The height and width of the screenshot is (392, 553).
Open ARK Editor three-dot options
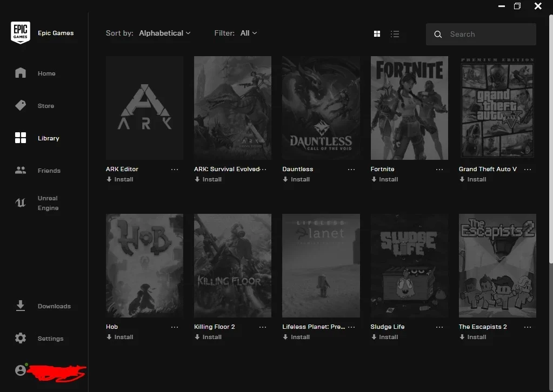coord(175,170)
